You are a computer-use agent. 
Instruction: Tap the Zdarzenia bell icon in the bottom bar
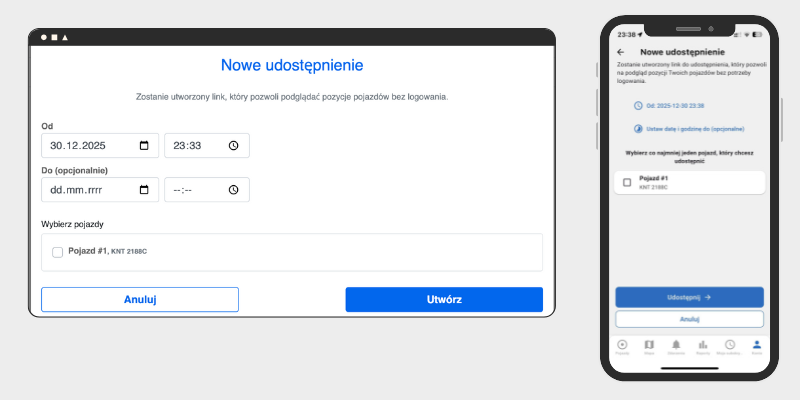676,345
